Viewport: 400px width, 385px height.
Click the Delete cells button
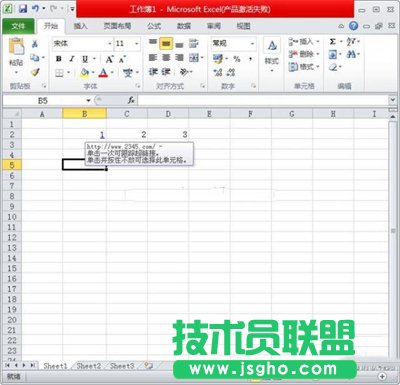303,54
